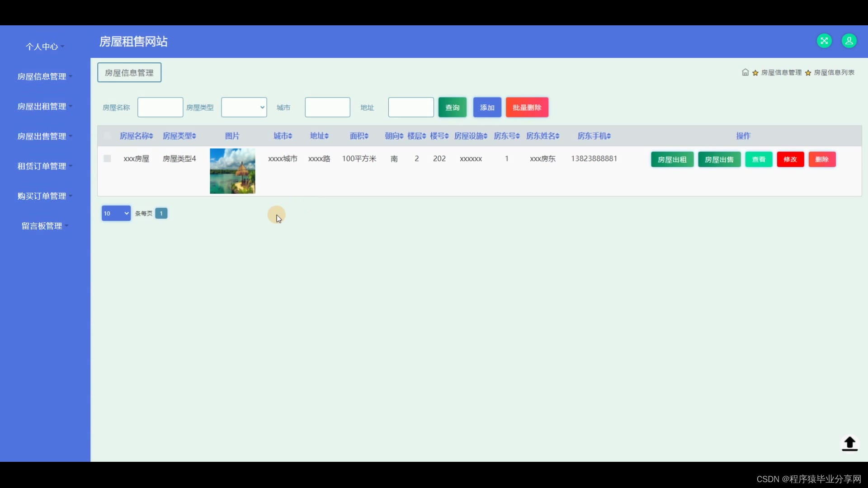Click the home icon in breadcrumb
868x488 pixels.
pos(745,72)
